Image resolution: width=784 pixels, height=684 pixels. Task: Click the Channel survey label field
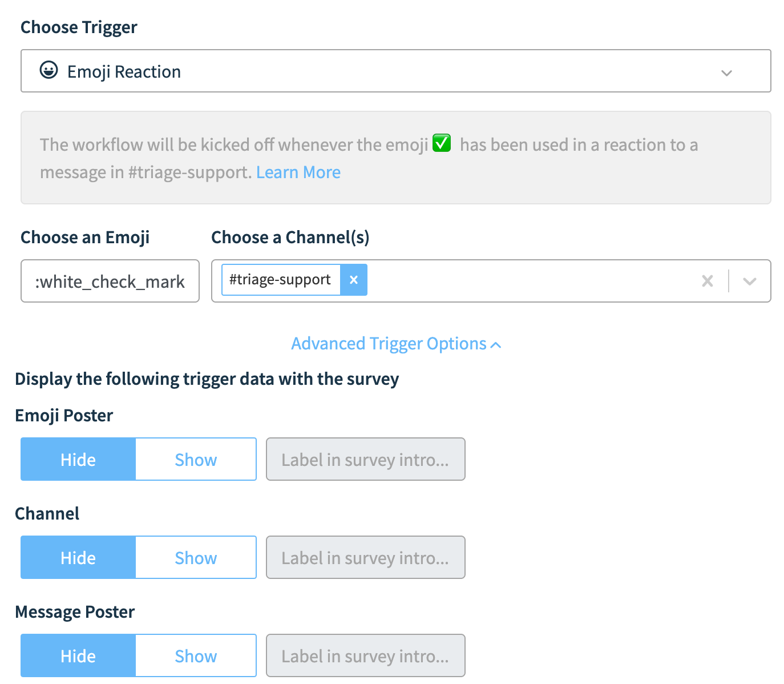coord(366,557)
